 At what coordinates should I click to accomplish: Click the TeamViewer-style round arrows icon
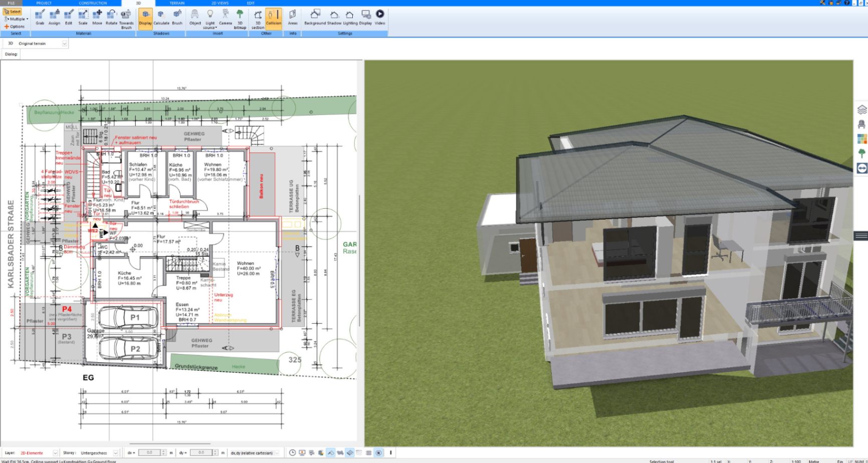[862, 168]
